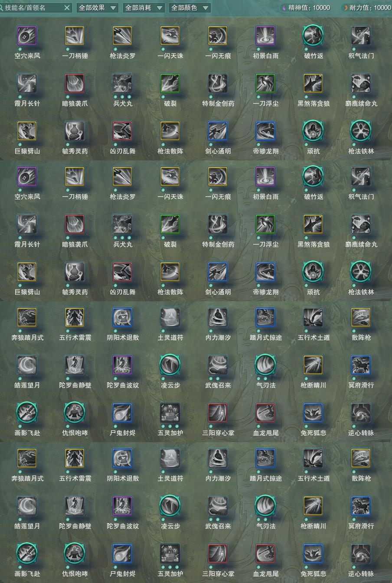392x583 pixels.
Task: Click the first (upper) 一闪无痕 skill icon
Action: 218,36
